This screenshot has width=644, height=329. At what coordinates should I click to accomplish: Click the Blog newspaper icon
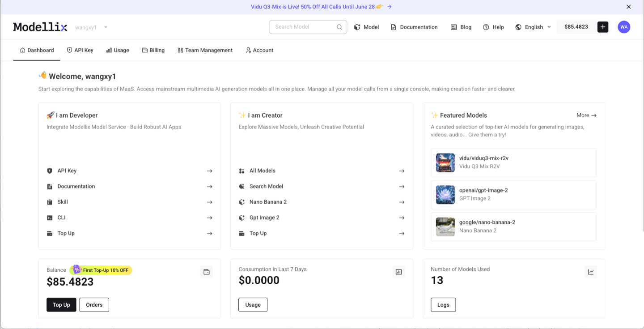tap(453, 27)
